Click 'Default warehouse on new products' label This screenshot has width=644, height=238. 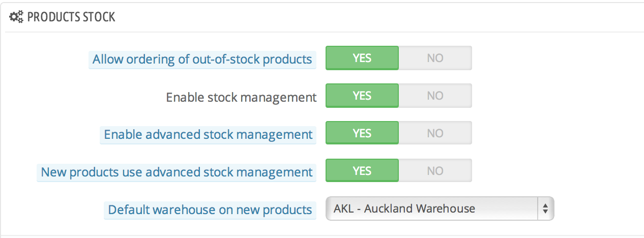tap(210, 210)
